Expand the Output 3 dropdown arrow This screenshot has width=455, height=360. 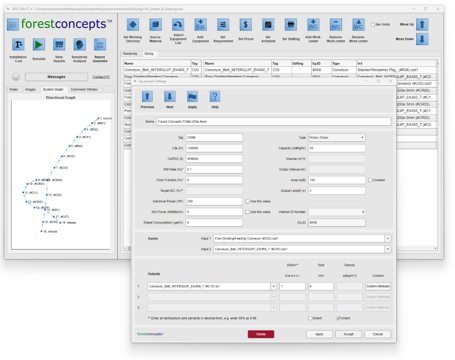[x=274, y=307]
